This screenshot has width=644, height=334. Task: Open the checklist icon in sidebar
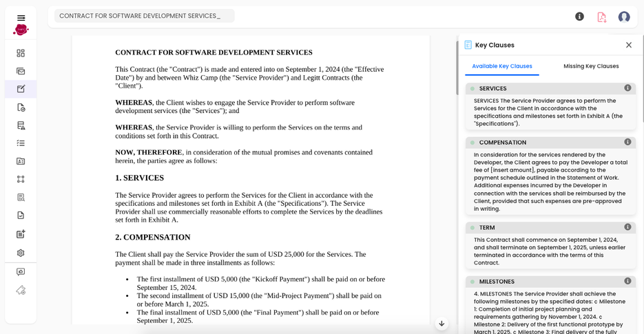pos(21,143)
